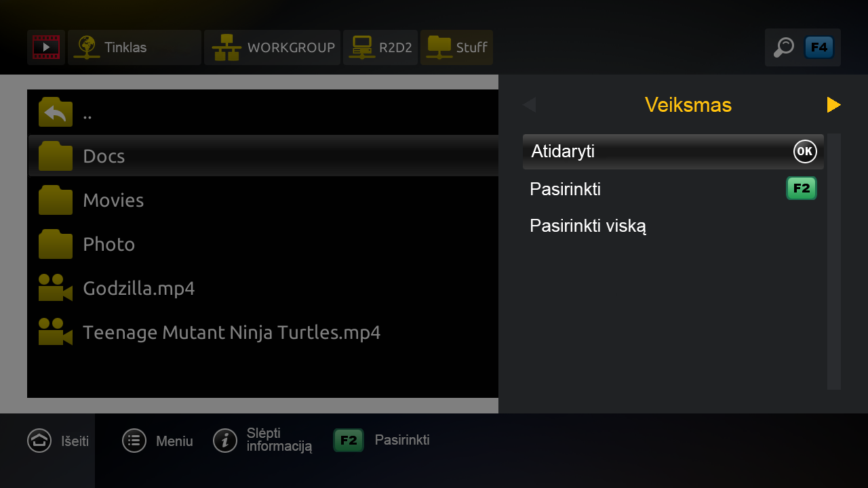Play Godzilla.mp4 video file
Image resolution: width=868 pixels, height=488 pixels.
point(263,288)
